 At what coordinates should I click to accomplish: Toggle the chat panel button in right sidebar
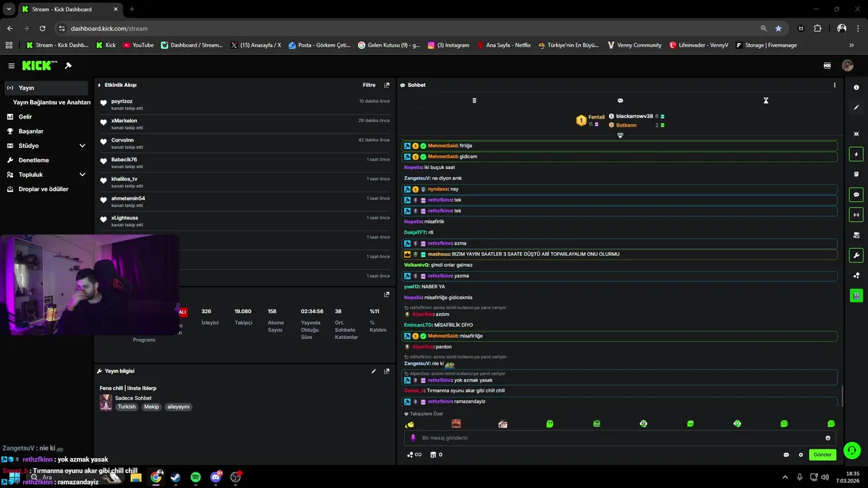coord(856,195)
